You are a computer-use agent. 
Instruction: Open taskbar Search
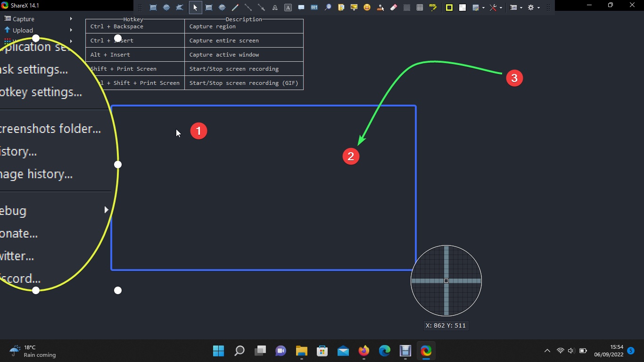tap(239, 351)
